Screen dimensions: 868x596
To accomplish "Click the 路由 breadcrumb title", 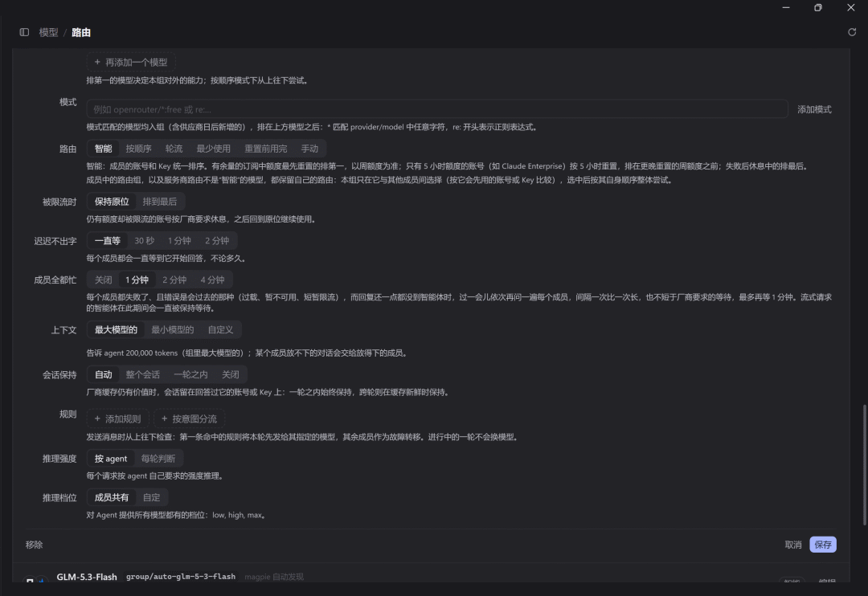I will click(81, 32).
